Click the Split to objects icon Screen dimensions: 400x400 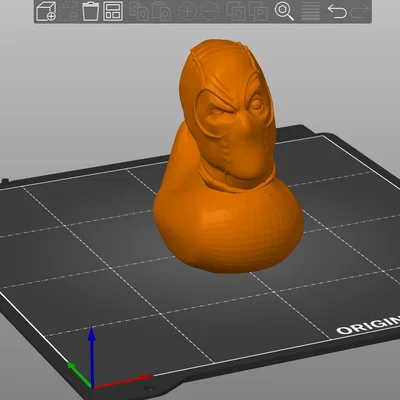[236, 11]
